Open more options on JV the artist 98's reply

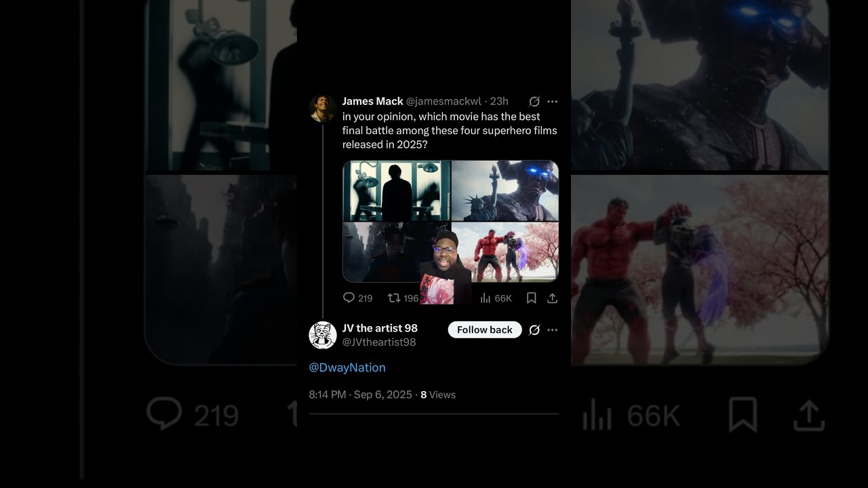pos(553,330)
